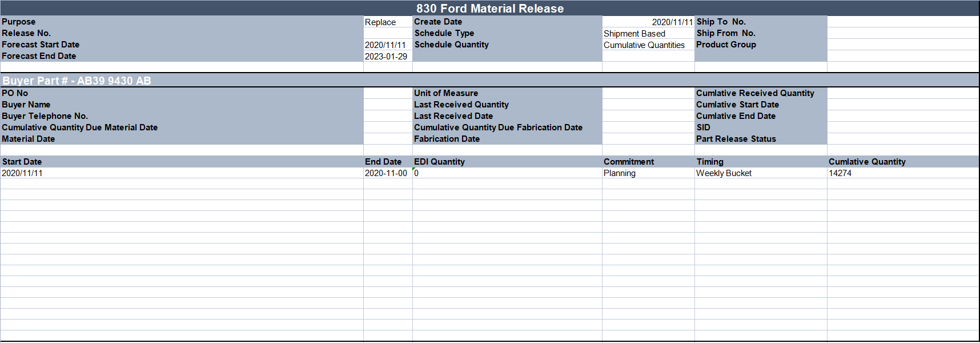The height and width of the screenshot is (343, 980).
Task: Click Forecast Start Date value 2020/11/11
Action: (x=388, y=45)
